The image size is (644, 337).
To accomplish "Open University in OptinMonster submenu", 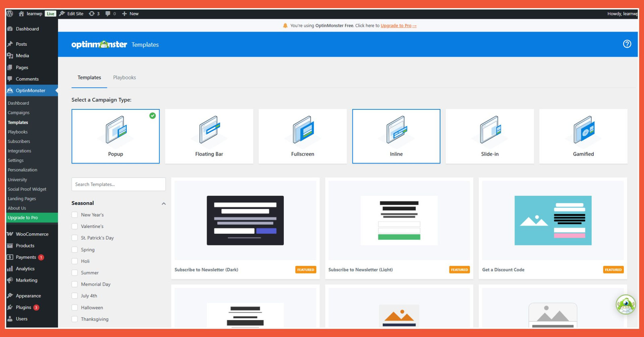I will coord(17,180).
